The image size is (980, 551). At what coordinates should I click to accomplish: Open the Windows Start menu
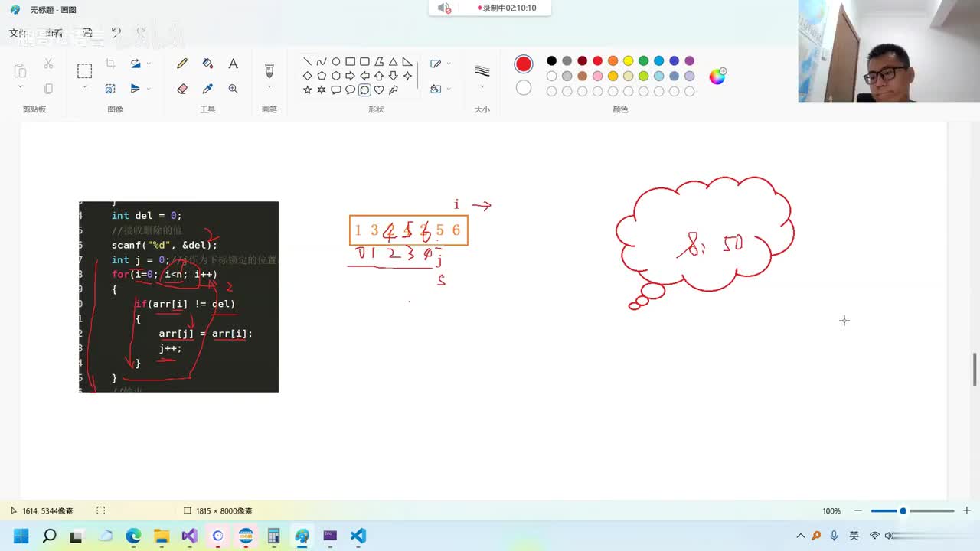[x=21, y=536]
